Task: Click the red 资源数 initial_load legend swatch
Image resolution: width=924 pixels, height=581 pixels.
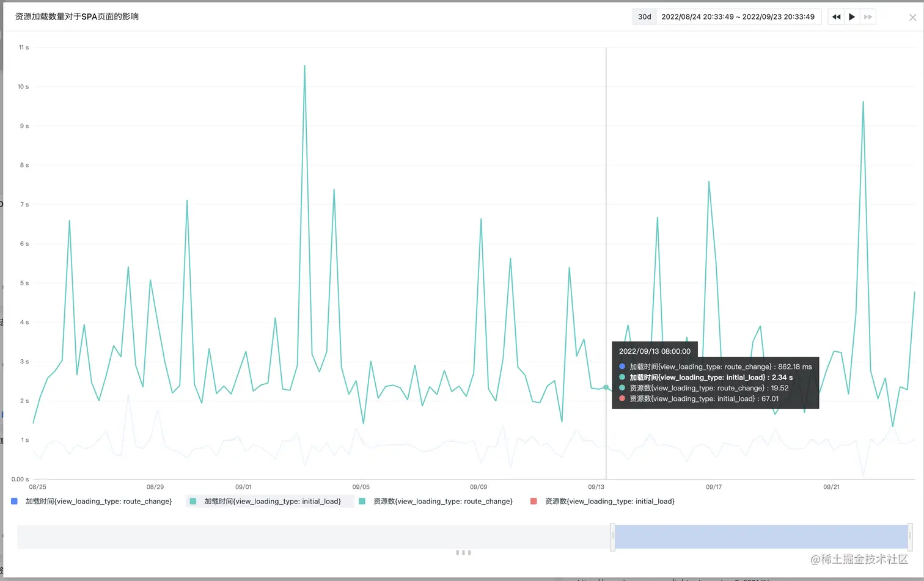Action: [533, 502]
